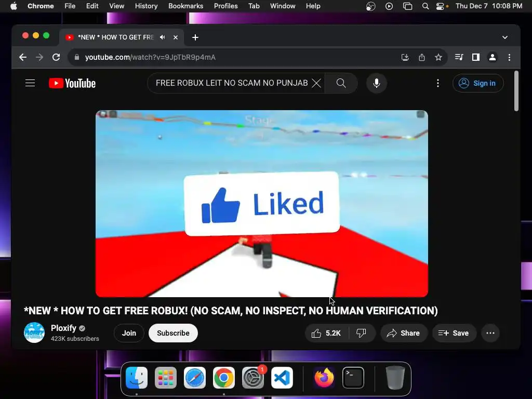Open Firefox from the Dock
This screenshot has width=532, height=399.
(x=324, y=378)
